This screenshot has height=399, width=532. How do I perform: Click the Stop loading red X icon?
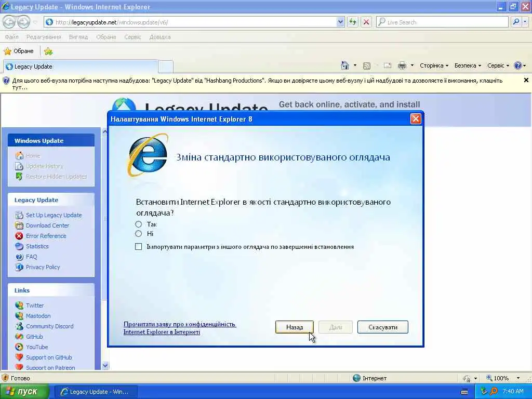[x=366, y=22]
